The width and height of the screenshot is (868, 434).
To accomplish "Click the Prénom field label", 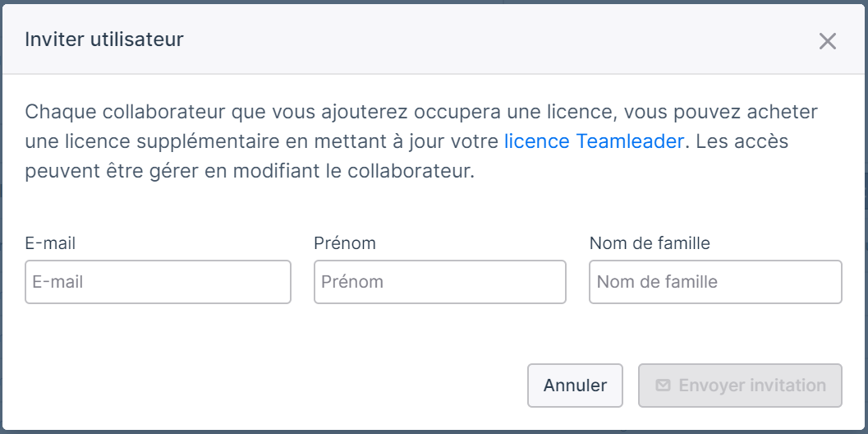I will pos(344,242).
